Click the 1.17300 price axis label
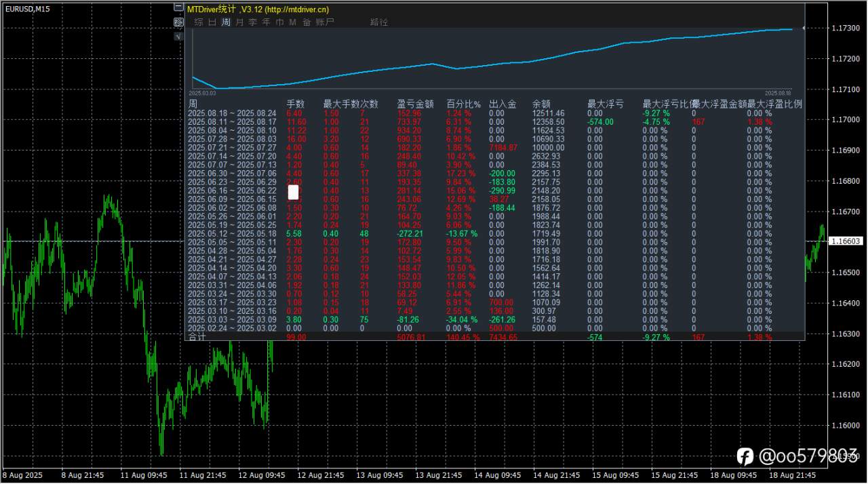868x484 pixels. pos(846,28)
